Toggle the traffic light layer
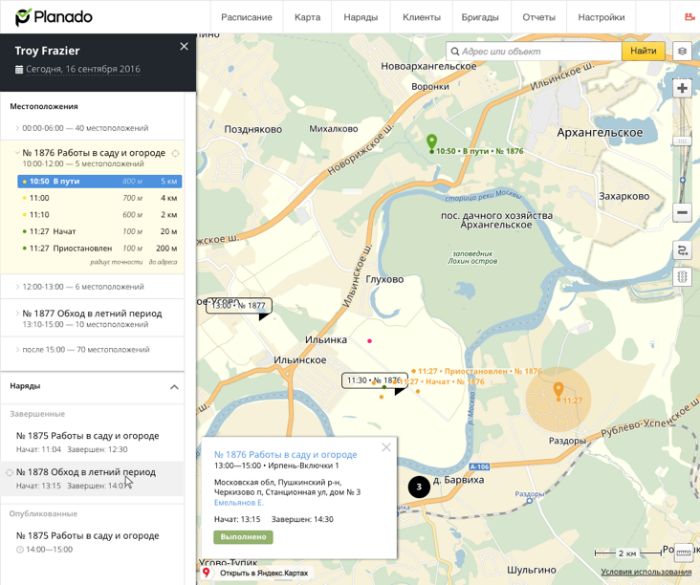Image resolution: width=700 pixels, height=585 pixels. 682,277
